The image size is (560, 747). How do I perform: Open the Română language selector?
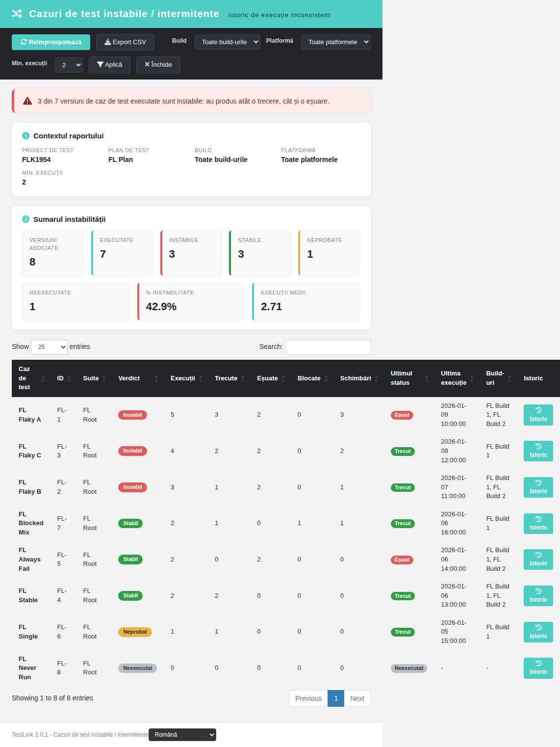182,735
